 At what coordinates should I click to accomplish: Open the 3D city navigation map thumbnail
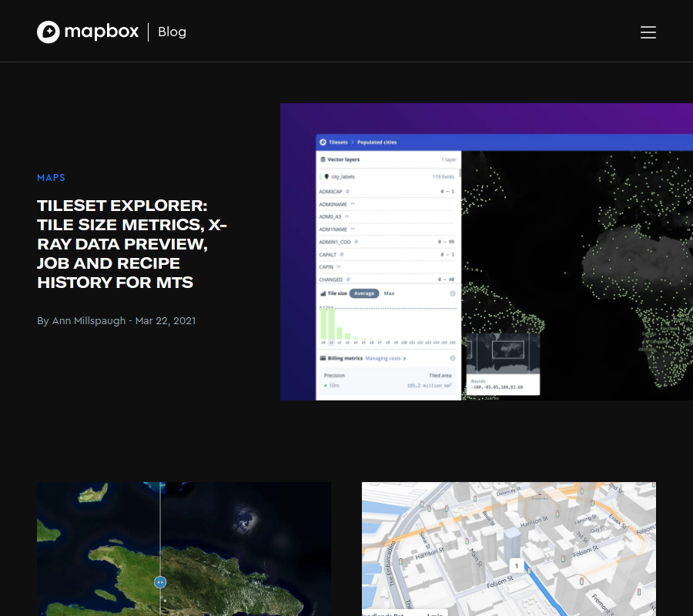click(x=509, y=549)
